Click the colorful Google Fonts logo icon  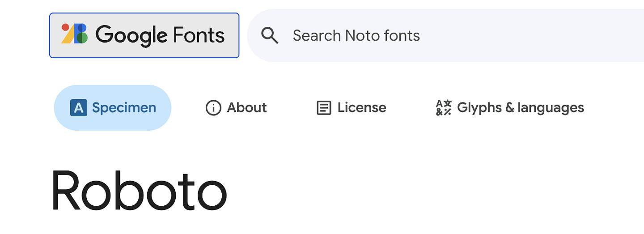[x=74, y=34]
